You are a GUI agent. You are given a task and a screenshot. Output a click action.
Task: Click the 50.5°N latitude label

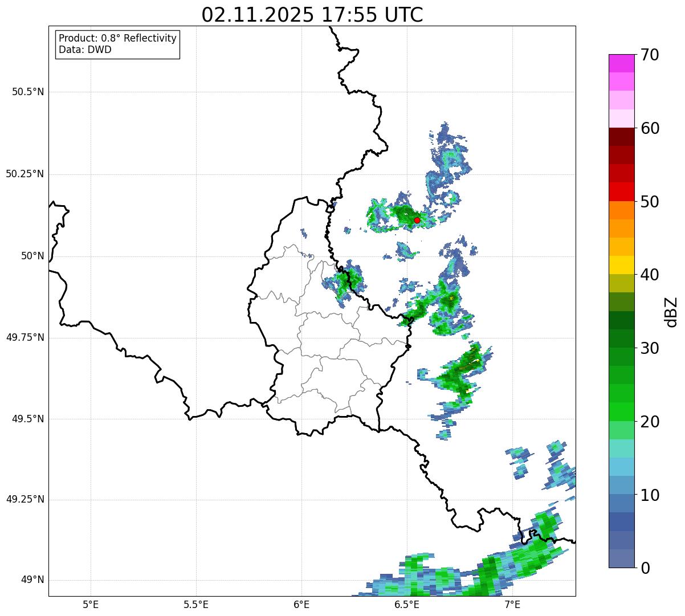pyautogui.click(x=28, y=92)
